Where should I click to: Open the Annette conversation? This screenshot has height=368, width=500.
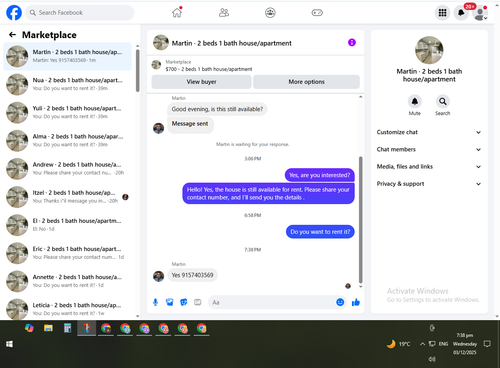(x=67, y=281)
